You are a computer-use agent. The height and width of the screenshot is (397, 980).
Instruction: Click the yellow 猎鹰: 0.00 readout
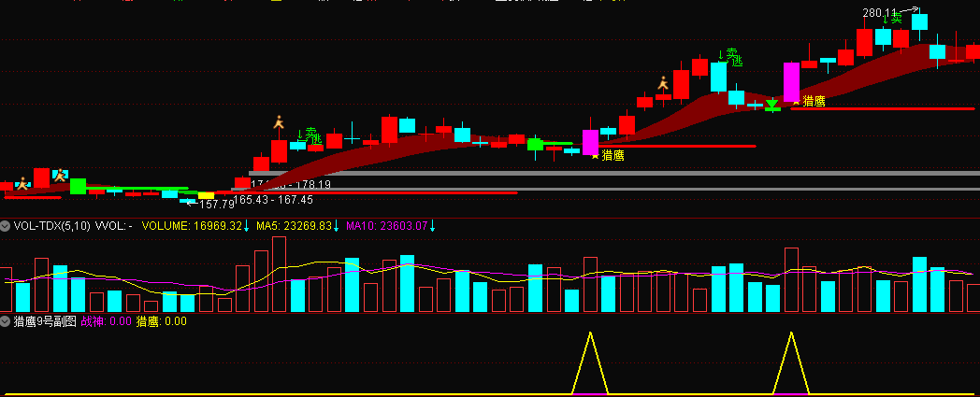tap(162, 321)
